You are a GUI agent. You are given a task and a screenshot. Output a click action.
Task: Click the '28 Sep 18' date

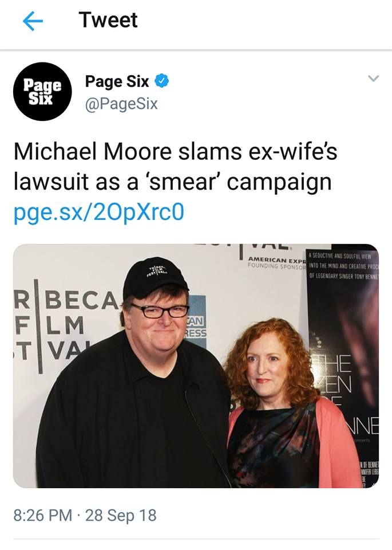pos(121,515)
